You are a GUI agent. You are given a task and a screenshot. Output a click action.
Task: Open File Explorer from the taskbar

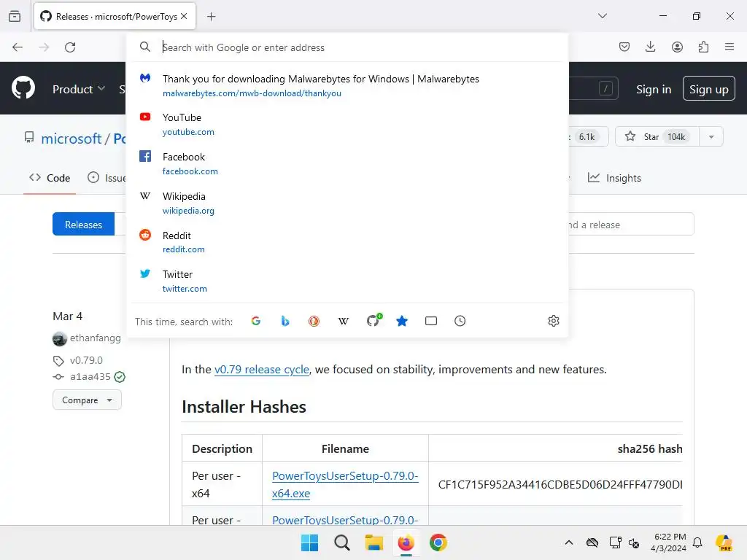pos(374,542)
